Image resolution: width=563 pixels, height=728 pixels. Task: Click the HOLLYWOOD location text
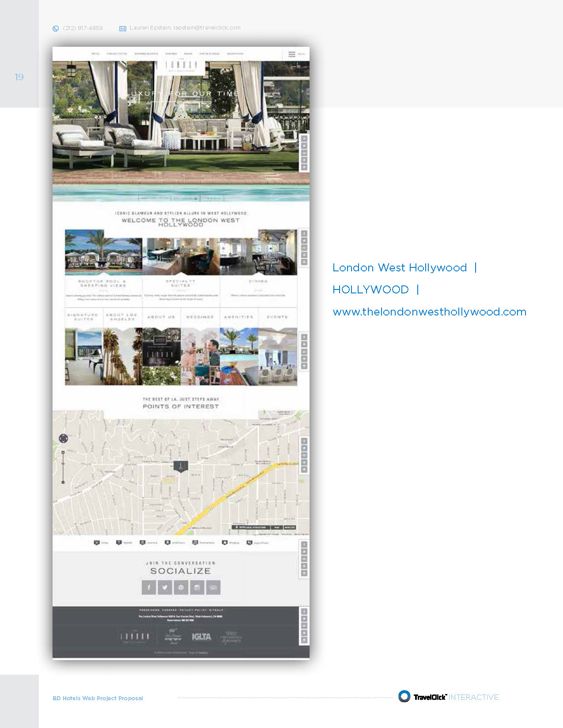pyautogui.click(x=370, y=290)
